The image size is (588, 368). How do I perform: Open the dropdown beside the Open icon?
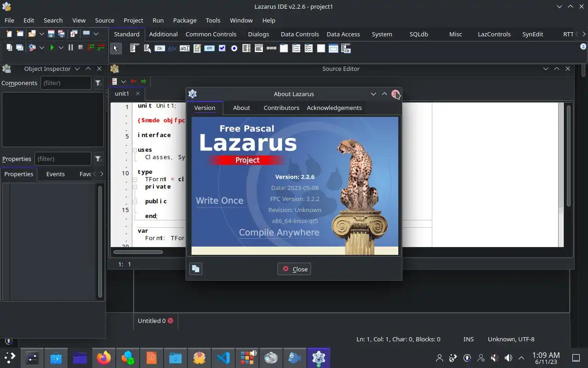coord(41,34)
